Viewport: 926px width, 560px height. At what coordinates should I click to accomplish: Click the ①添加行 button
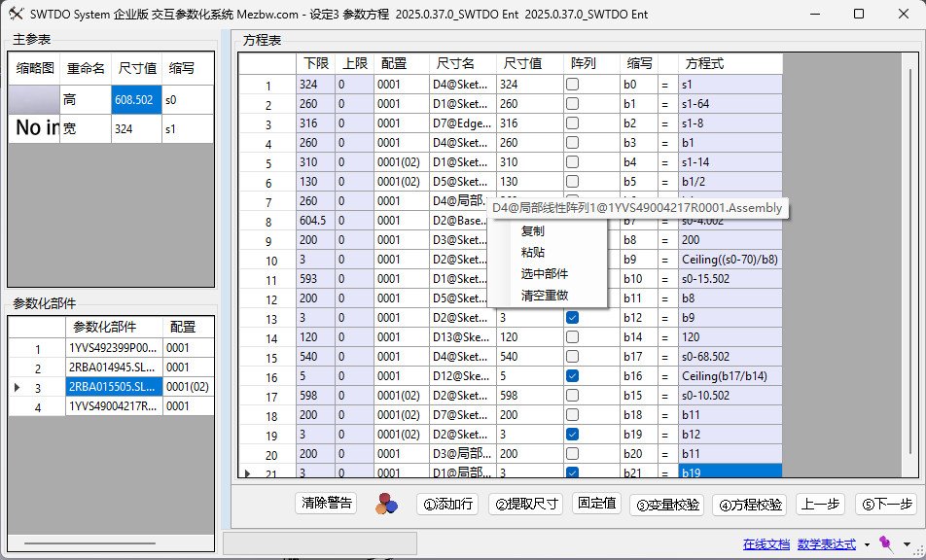(x=447, y=504)
